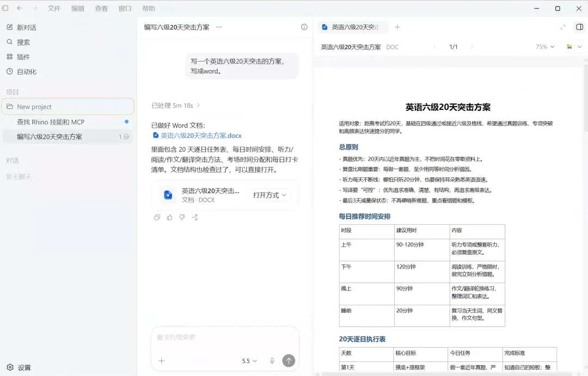Click the thumbs down icon

pos(182,218)
